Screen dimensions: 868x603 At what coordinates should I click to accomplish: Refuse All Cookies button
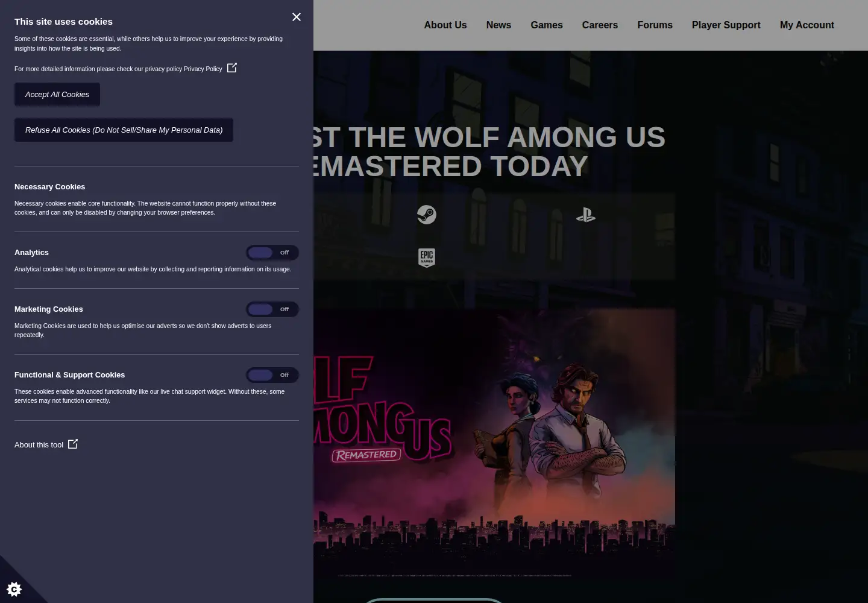pos(124,130)
